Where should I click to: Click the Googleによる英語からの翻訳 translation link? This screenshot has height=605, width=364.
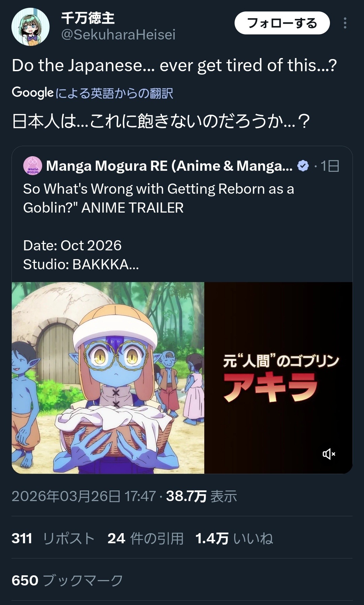(114, 93)
